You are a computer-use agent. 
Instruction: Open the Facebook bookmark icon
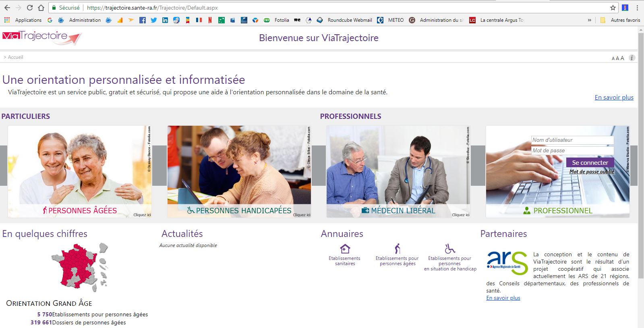click(142, 20)
